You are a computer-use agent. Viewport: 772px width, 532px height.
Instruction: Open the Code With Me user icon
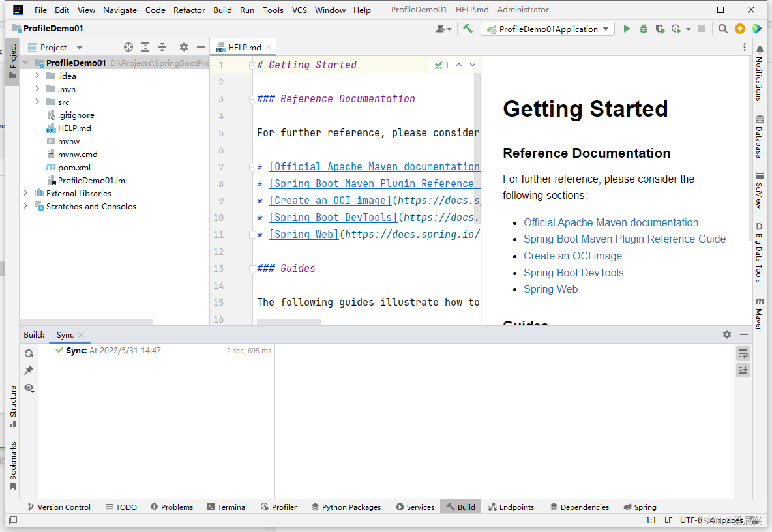point(443,29)
